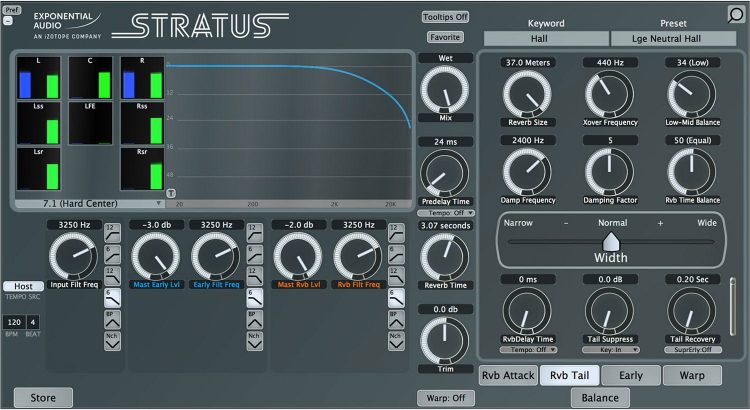750x410 pixels.
Task: Click the T icon below the EQ graph
Action: pyautogui.click(x=171, y=193)
